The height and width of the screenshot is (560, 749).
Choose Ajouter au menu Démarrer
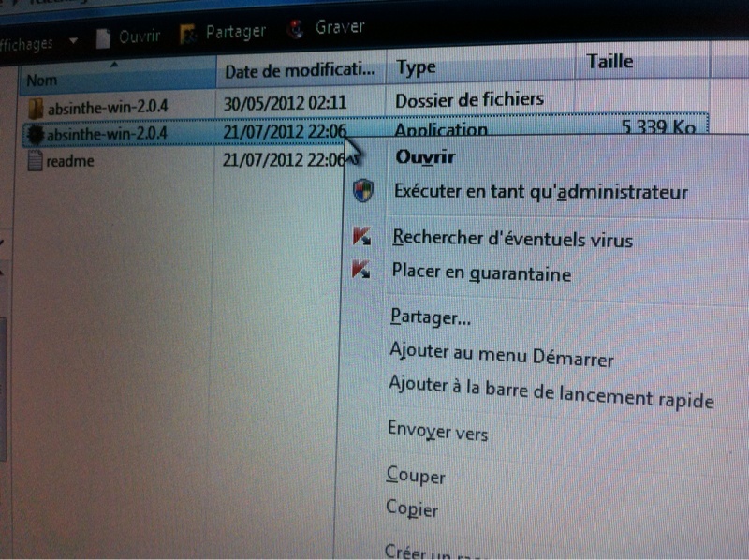click(x=500, y=358)
